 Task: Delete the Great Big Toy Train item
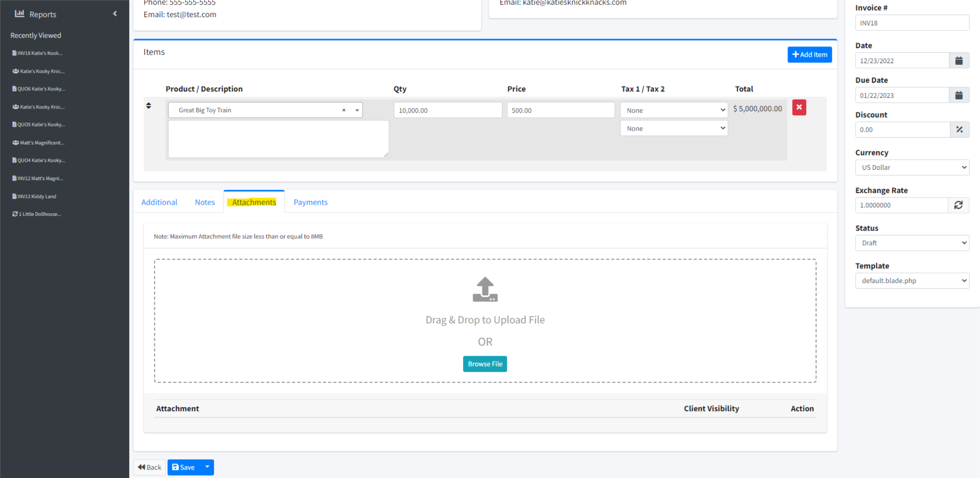799,107
